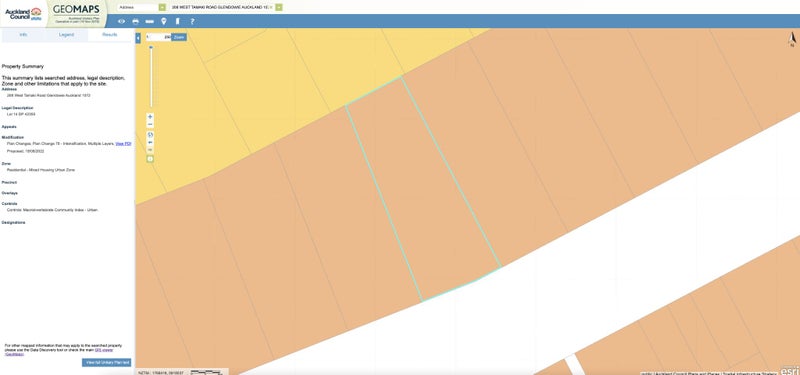Switch to the Legend tab

[x=66, y=35]
